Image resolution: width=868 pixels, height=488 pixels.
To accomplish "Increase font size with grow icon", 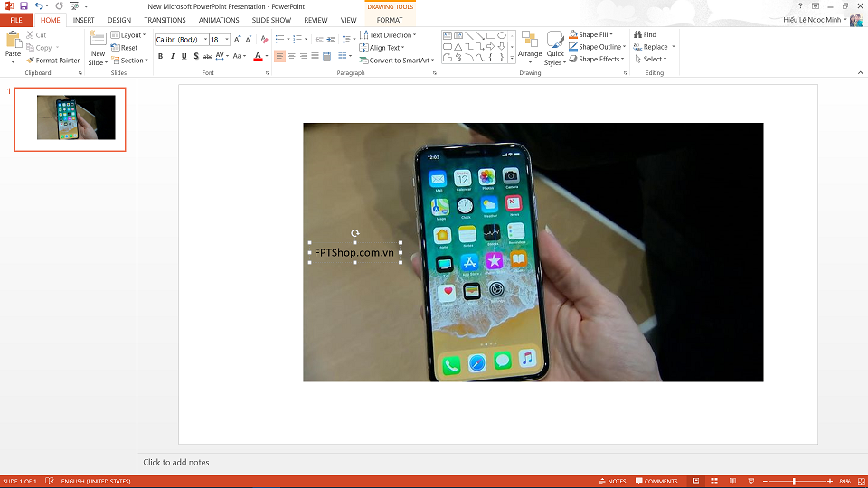I will tap(237, 39).
